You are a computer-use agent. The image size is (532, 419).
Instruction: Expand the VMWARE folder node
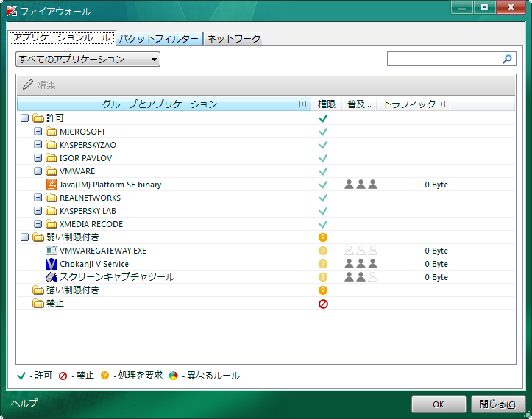(38, 171)
